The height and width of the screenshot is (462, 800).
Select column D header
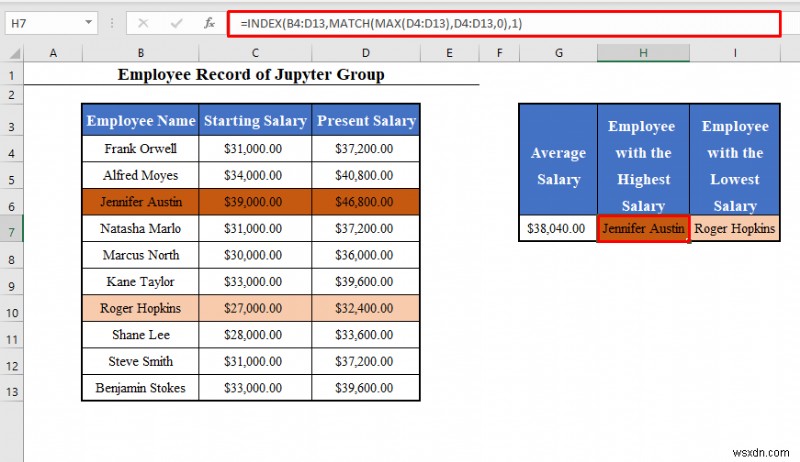click(366, 53)
